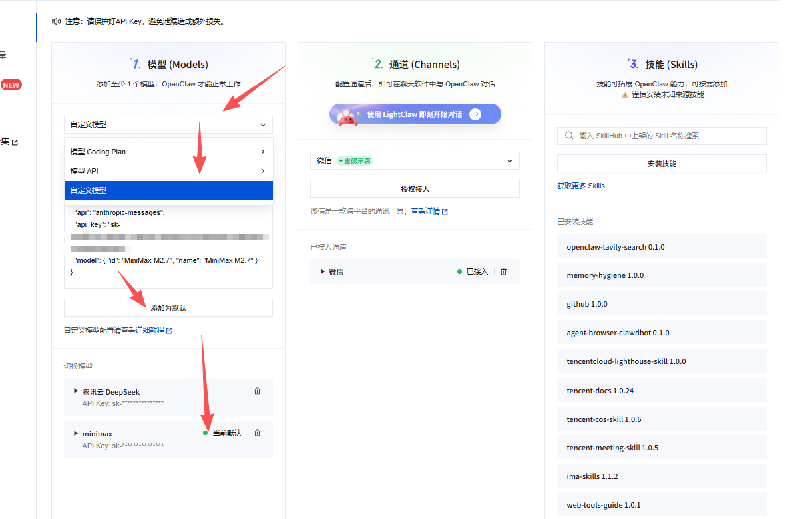Select tencent-meeting-skill 1.0.5 skill
This screenshot has width=812, height=519.
pyautogui.click(x=662, y=448)
